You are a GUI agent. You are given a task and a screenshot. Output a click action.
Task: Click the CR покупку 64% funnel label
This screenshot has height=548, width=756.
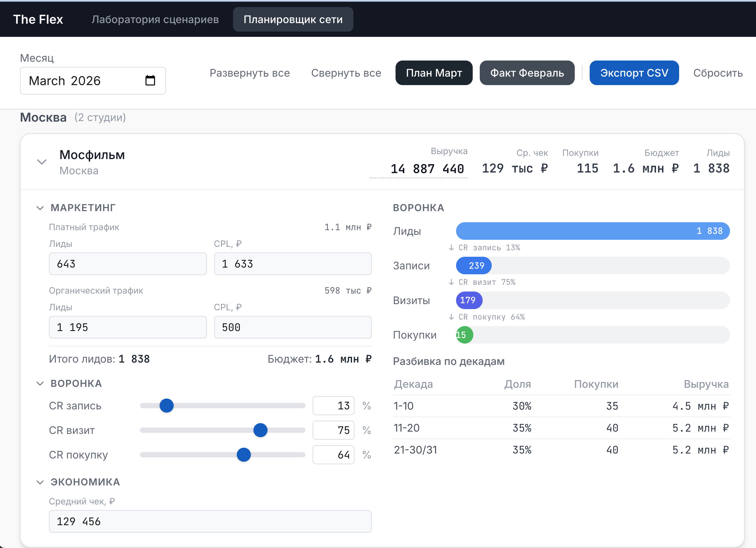(x=492, y=317)
